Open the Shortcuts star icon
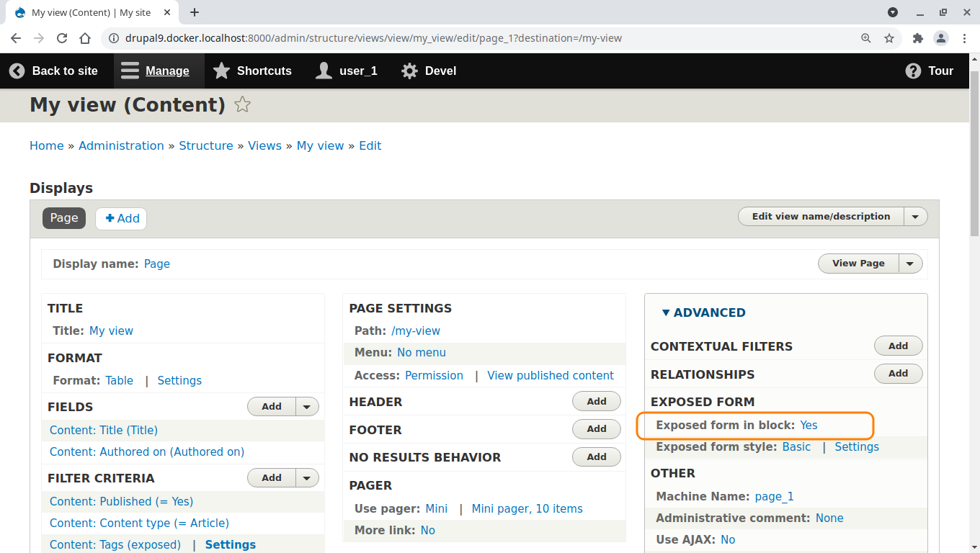This screenshot has width=980, height=553. click(x=221, y=71)
